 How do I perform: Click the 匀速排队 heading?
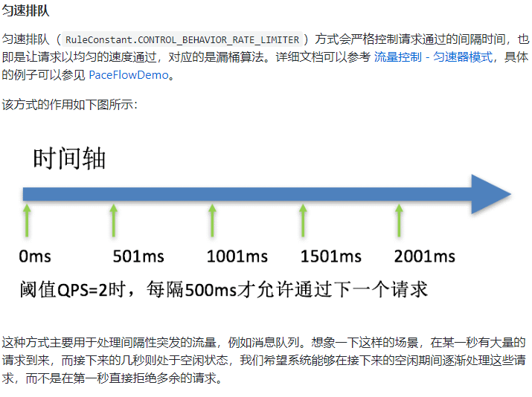point(25,10)
